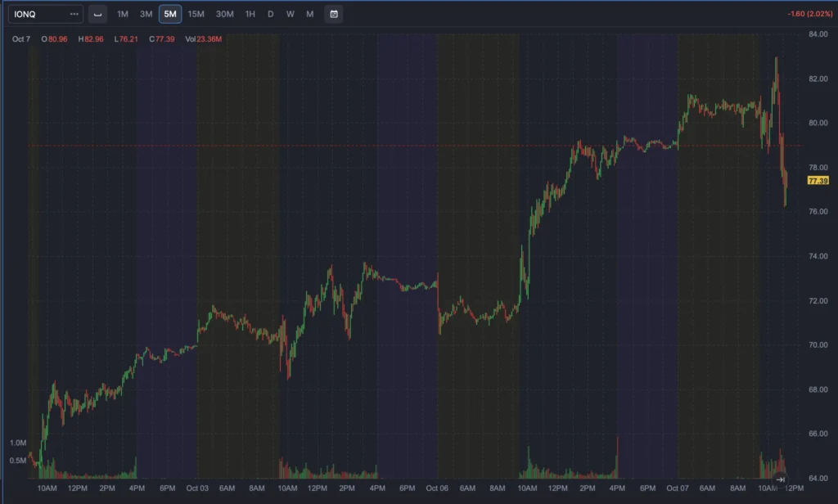Screen dimensions: 838x504
Task: Change chart to 1H interval
Action: click(x=250, y=14)
